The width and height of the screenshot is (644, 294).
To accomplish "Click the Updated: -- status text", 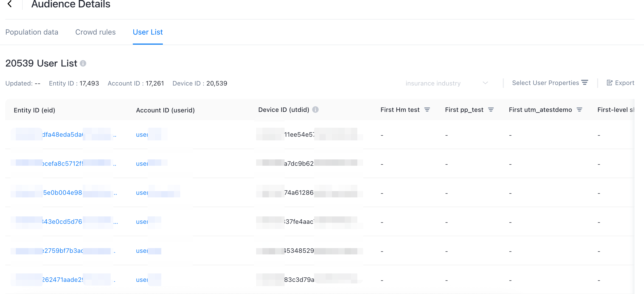I will (x=23, y=83).
